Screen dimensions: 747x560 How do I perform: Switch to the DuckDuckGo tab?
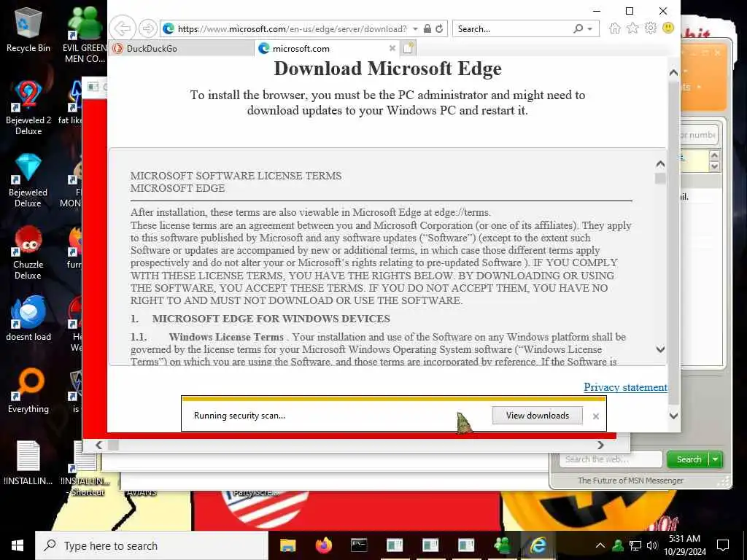[182, 49]
